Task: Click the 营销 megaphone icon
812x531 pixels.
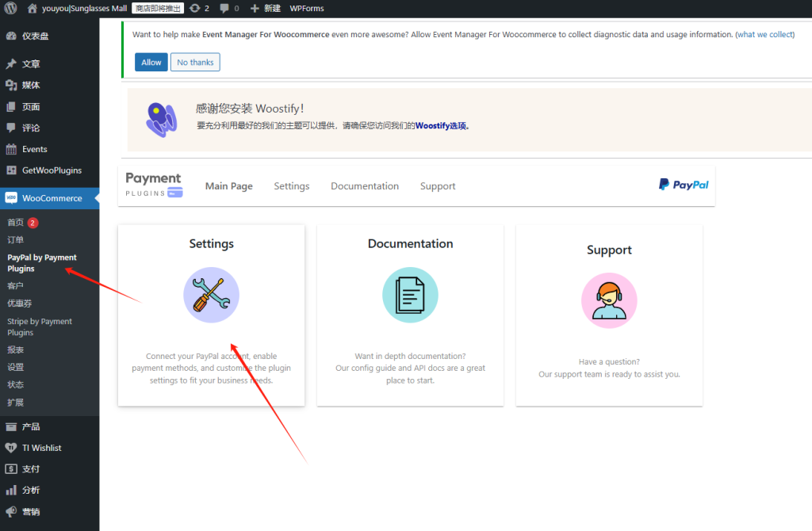Action: coord(11,510)
